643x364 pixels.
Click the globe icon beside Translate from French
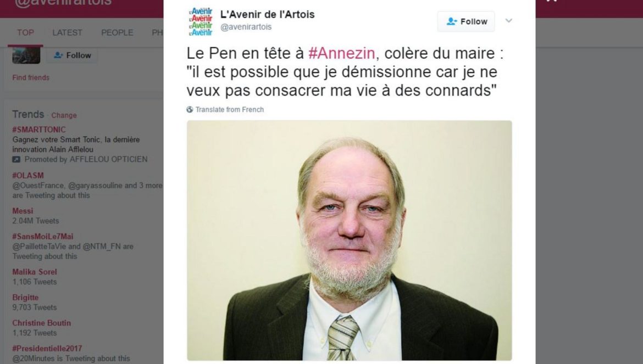pos(190,110)
